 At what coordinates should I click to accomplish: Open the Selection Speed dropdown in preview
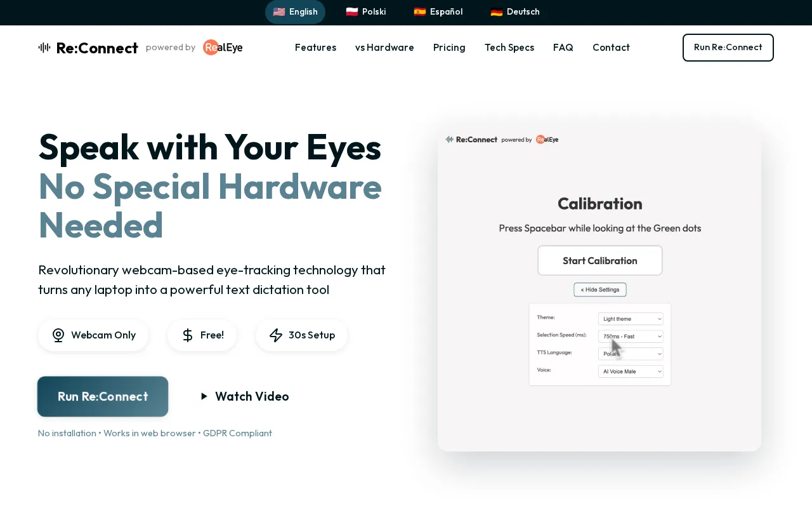tap(631, 336)
